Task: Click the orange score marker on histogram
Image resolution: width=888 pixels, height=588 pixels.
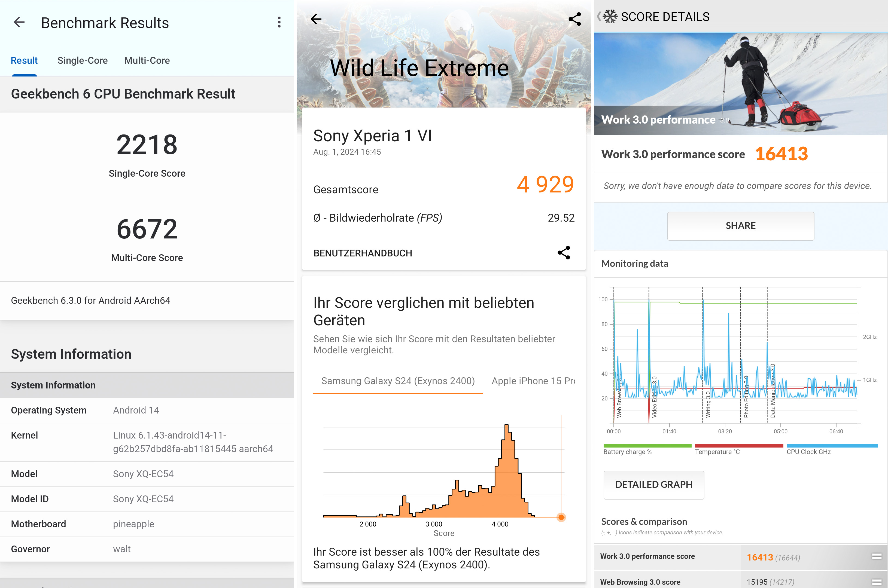Action: pyautogui.click(x=561, y=517)
